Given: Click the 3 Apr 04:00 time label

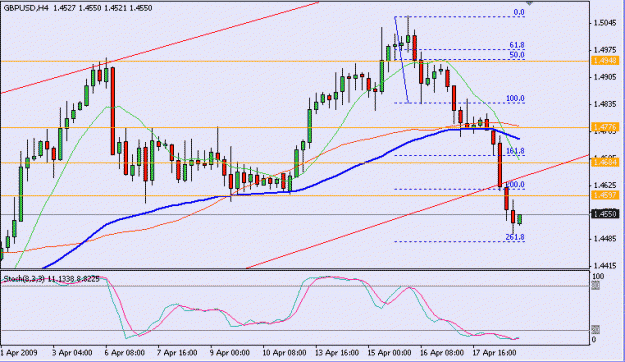Looking at the screenshot, I should pyautogui.click(x=72, y=353).
